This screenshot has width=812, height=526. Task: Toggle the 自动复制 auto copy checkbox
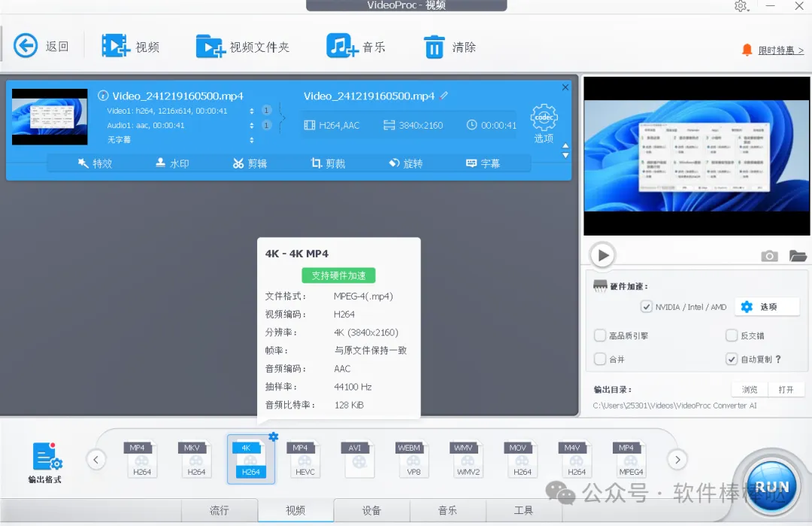pos(732,359)
